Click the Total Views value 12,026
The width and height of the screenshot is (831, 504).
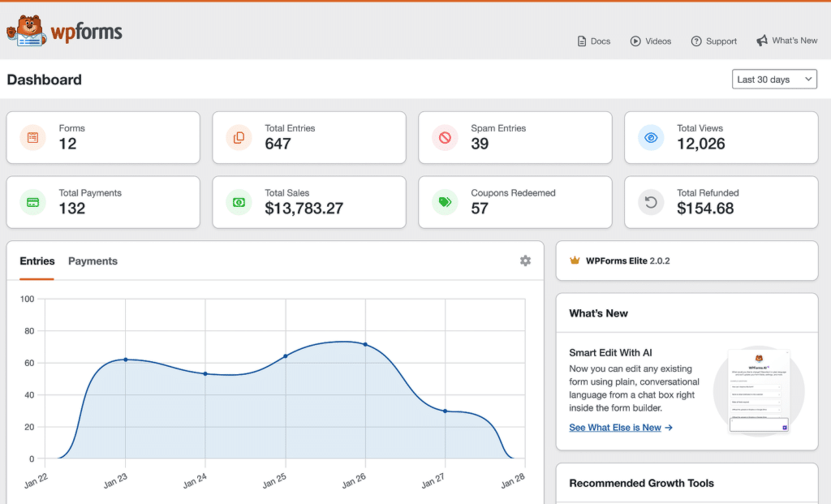pyautogui.click(x=700, y=144)
